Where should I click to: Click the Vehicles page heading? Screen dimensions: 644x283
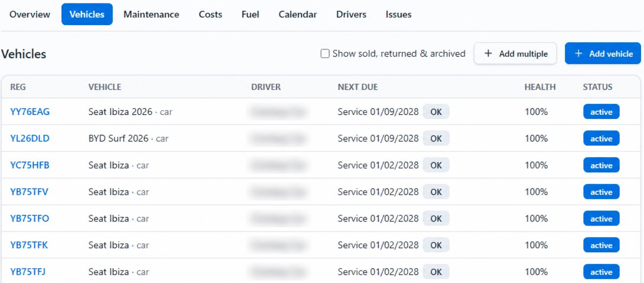point(23,54)
